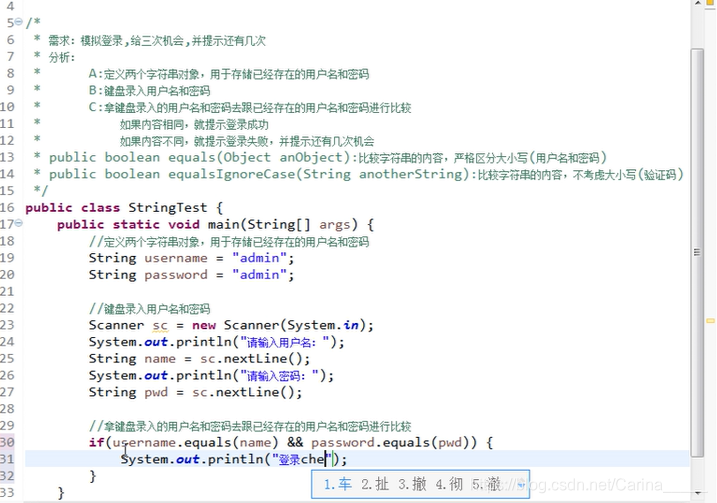The image size is (717, 503).
Task: Click line number 31 in gutter
Action: pyautogui.click(x=7, y=459)
